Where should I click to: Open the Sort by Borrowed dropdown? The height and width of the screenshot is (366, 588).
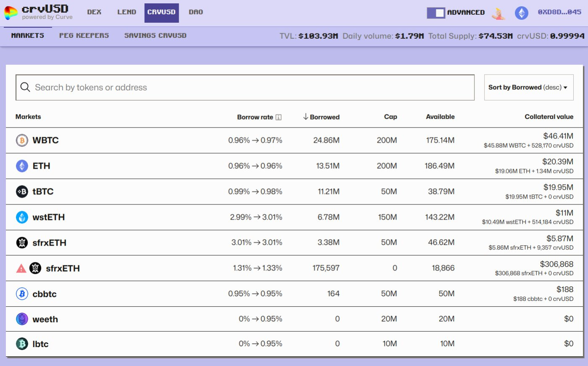[x=529, y=88]
